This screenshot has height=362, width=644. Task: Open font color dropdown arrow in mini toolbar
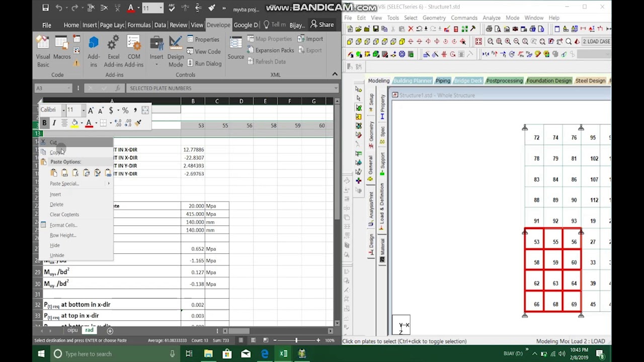point(96,123)
